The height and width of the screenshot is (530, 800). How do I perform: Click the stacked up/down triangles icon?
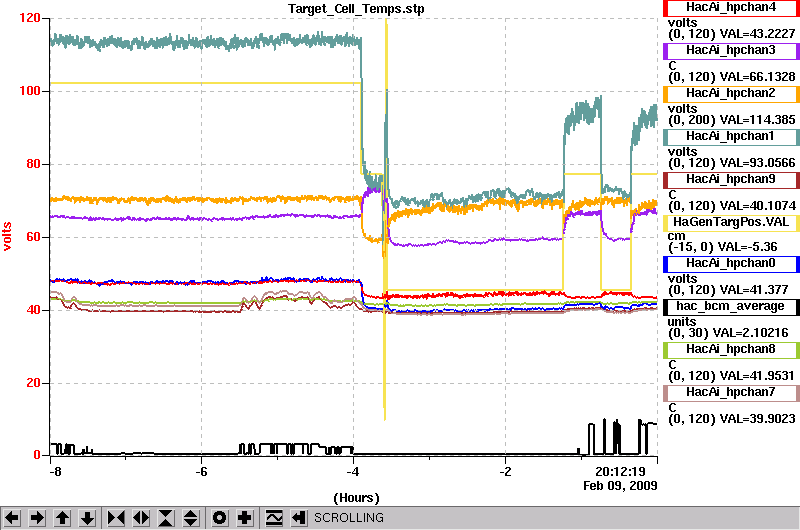click(x=191, y=518)
